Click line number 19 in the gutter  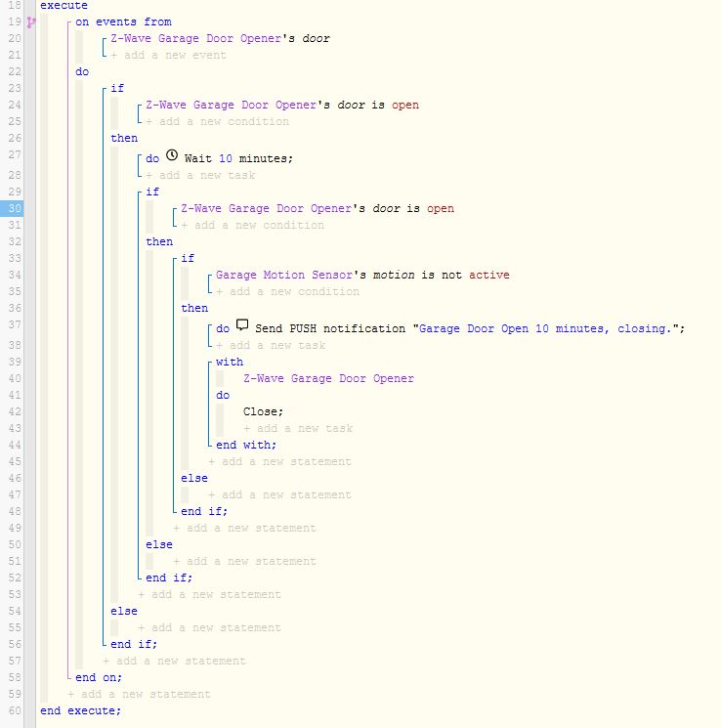pyautogui.click(x=15, y=21)
